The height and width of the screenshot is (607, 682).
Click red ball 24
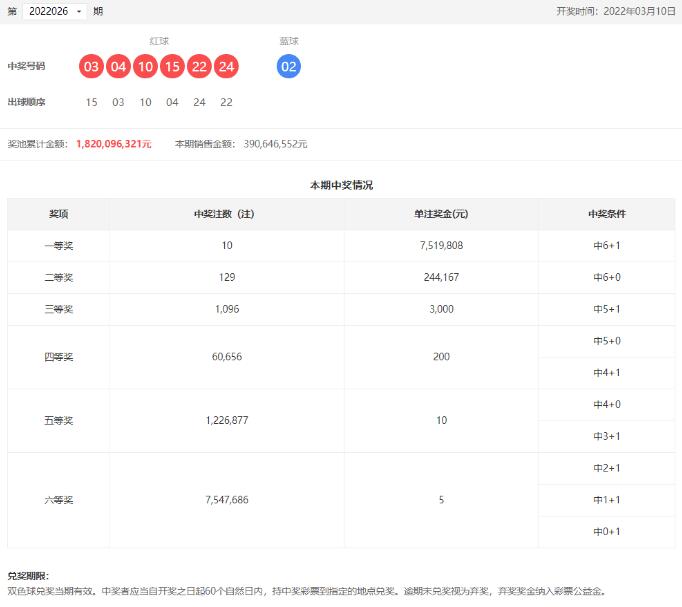pos(226,67)
